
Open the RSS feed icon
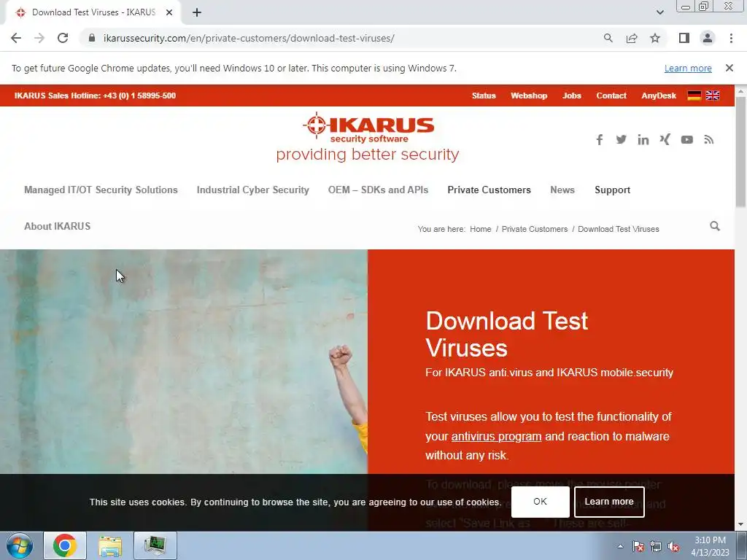[709, 139]
